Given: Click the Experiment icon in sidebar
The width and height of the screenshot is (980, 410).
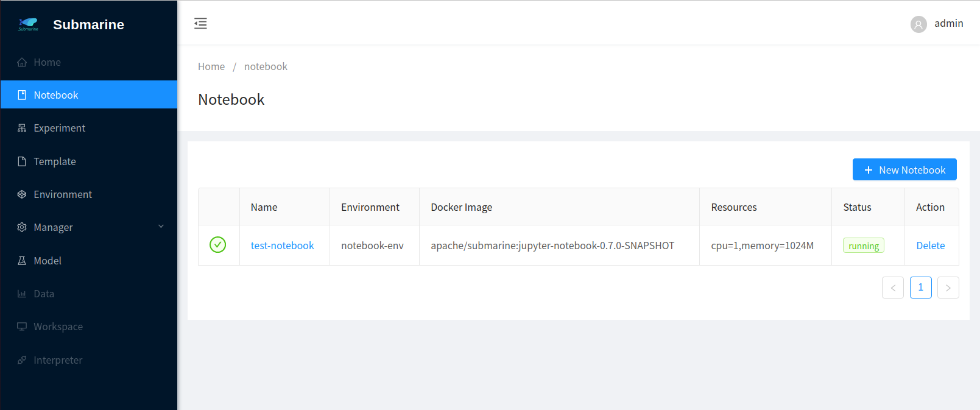Looking at the screenshot, I should click(22, 128).
